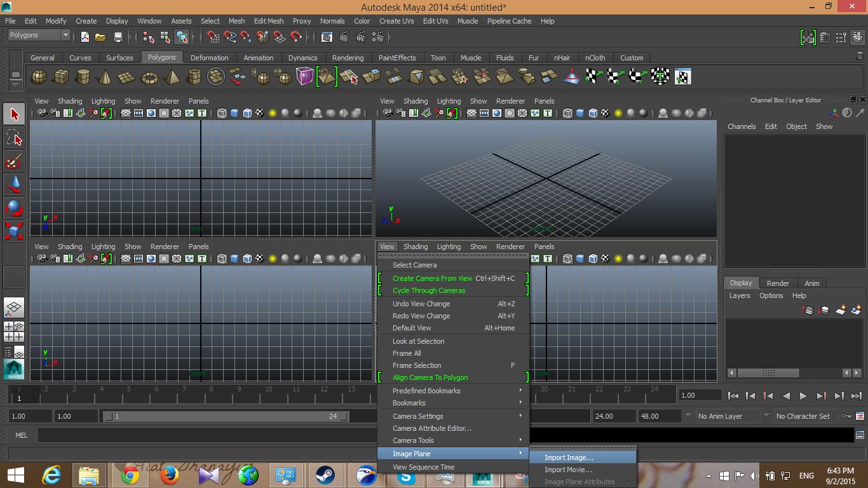Click Channels in Channel Box
Viewport: 868px width, 488px height.
[x=742, y=126]
